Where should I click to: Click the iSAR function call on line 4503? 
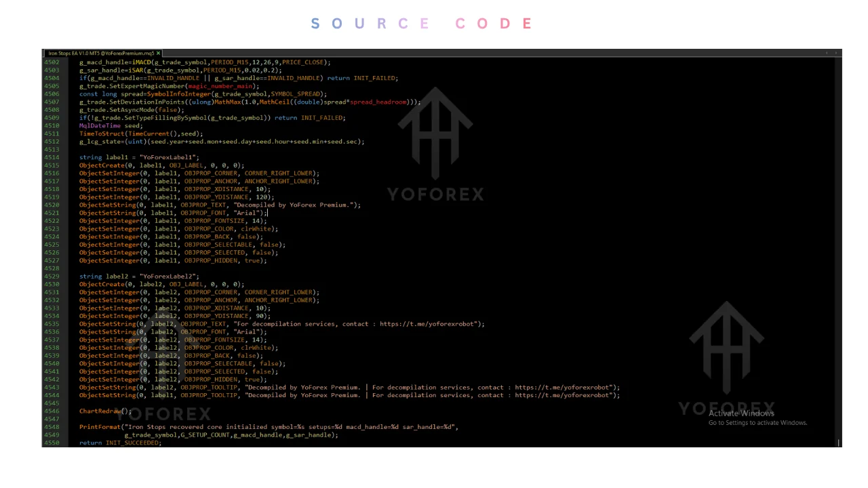136,70
